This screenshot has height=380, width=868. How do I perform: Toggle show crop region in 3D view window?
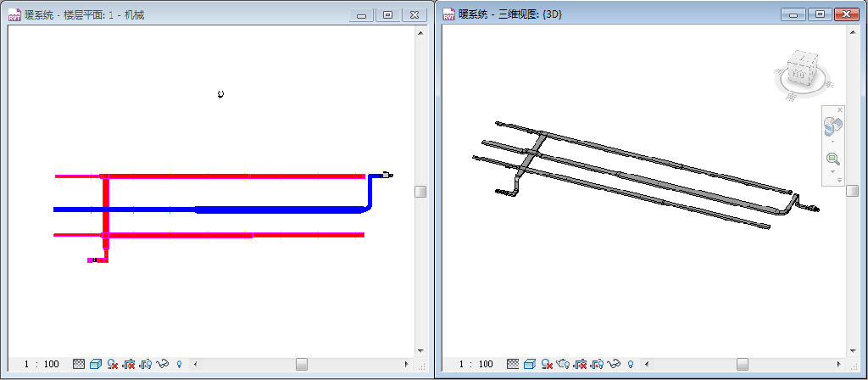(597, 364)
